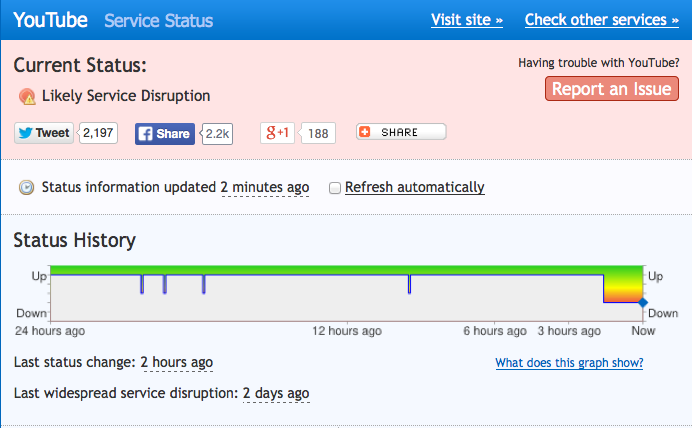This screenshot has width=692, height=428.
Task: Click the orange-plus SHARE button
Action: 401,132
